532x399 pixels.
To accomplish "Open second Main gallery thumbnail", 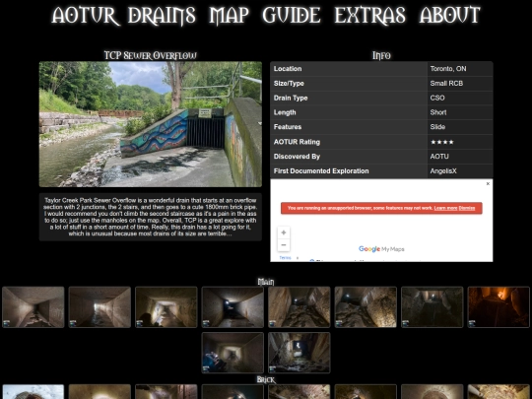I will [x=100, y=307].
